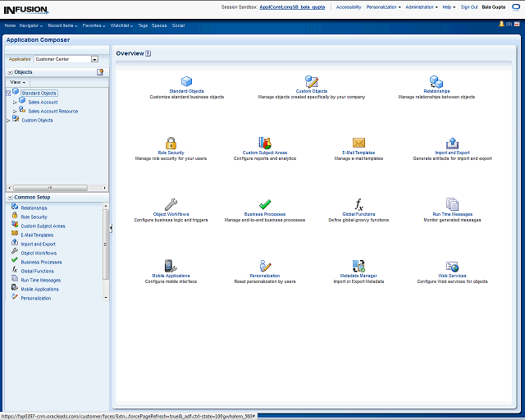Open the Administration menu

coord(421,7)
